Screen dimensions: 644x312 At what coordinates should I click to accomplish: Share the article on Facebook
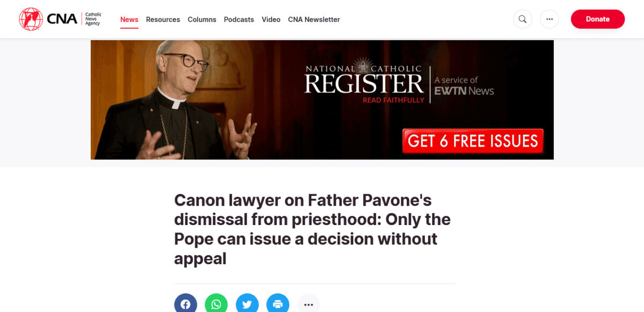[x=186, y=304]
